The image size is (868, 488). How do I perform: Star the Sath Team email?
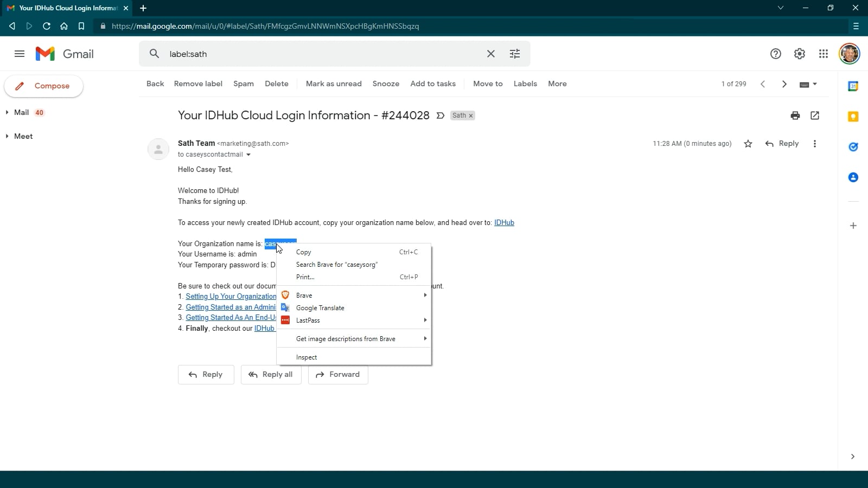748,144
